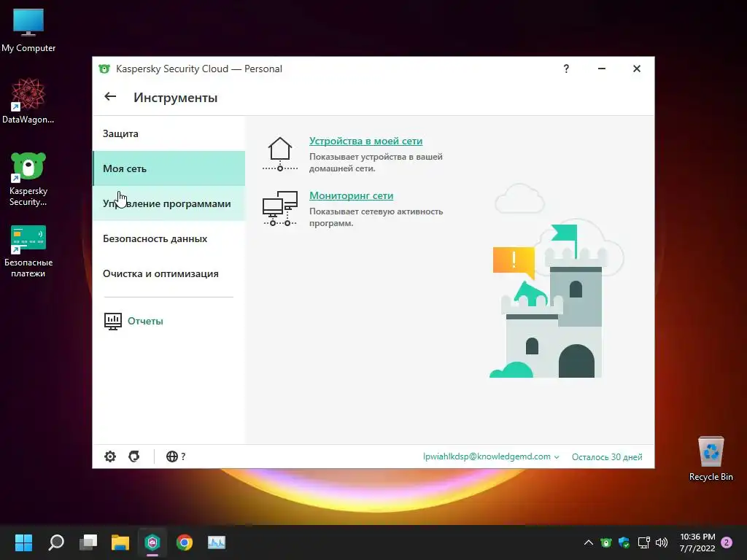This screenshot has height=560, width=747.
Task: Select Защита section in sidebar
Action: pos(169,134)
